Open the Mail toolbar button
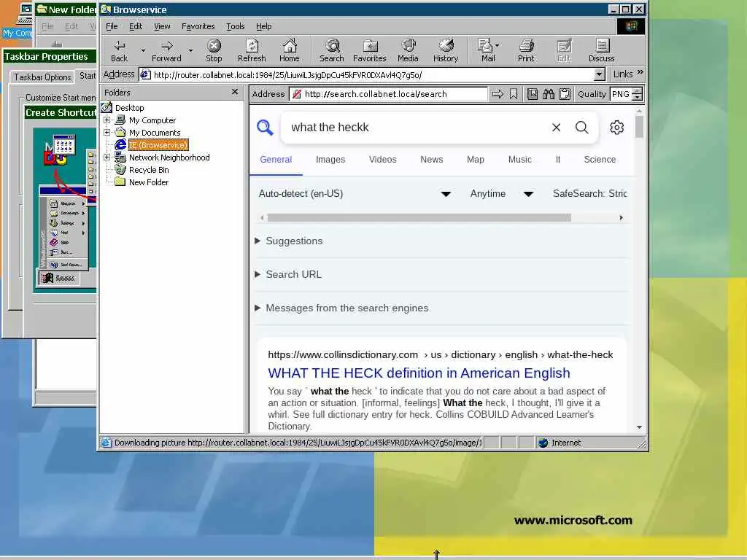Viewport: 747px width, 560px height. point(488,50)
